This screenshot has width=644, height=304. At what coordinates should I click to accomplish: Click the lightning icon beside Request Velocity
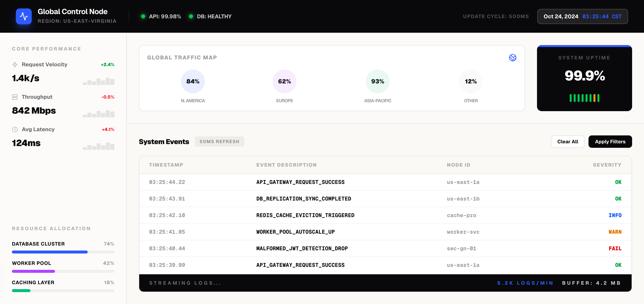point(15,64)
